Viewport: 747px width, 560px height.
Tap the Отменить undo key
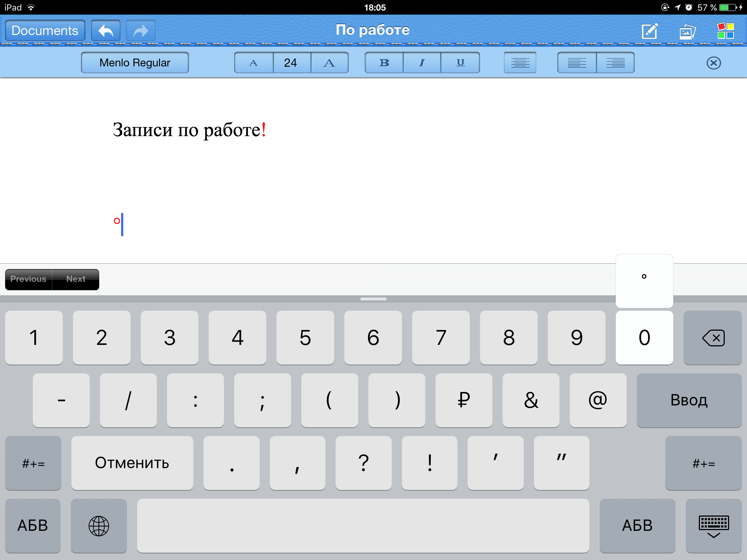click(132, 463)
